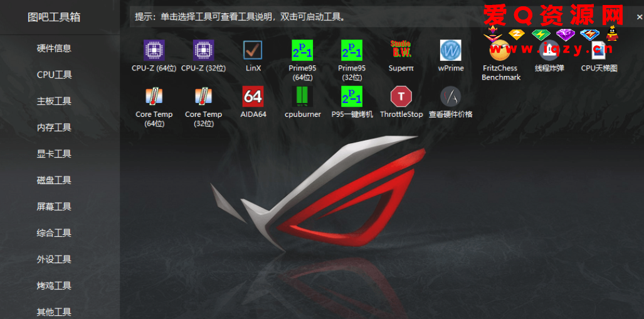Screen dimensions: 644x319
Task: Select the 线程炸弹 icon
Action: 549,50
